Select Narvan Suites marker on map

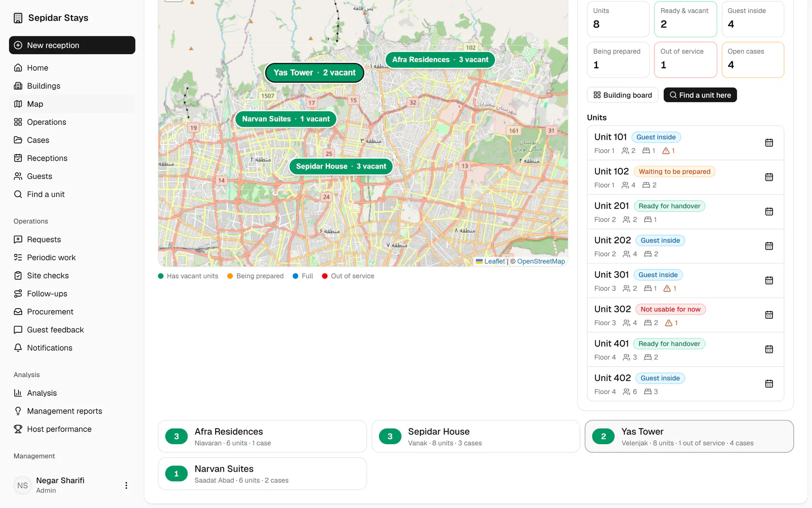[x=286, y=119]
